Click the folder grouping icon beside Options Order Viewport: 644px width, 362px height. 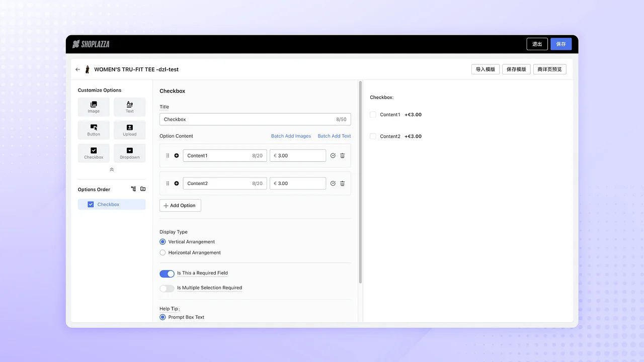coord(143,189)
